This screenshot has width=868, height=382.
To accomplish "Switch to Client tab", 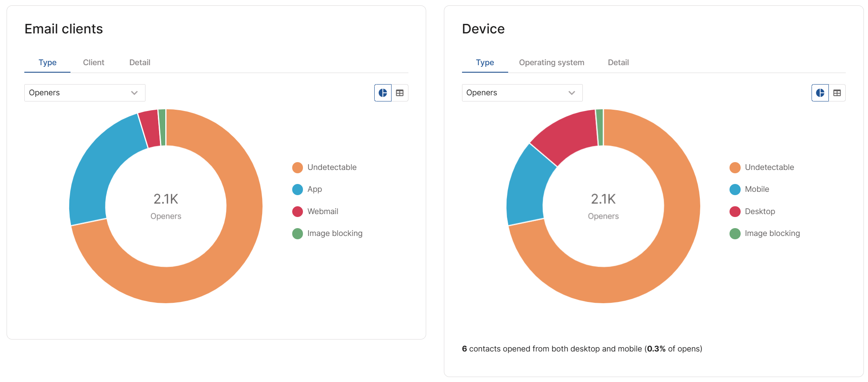I will pos(94,63).
